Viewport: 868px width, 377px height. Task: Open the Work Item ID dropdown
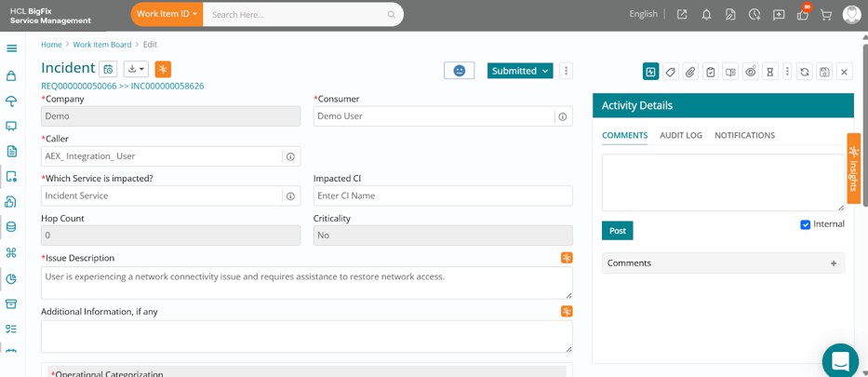click(167, 14)
